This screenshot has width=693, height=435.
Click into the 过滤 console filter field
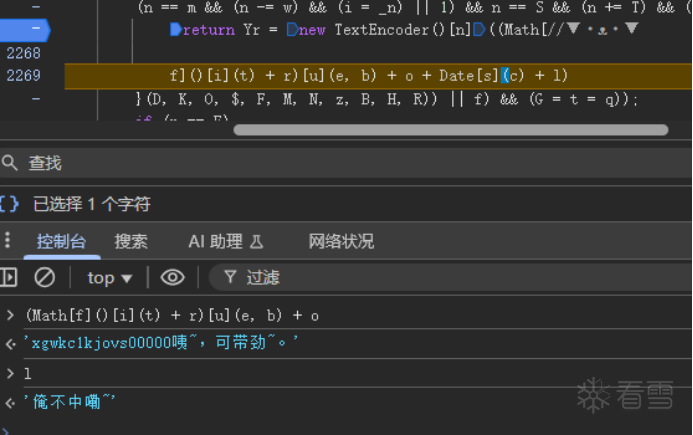click(x=300, y=277)
